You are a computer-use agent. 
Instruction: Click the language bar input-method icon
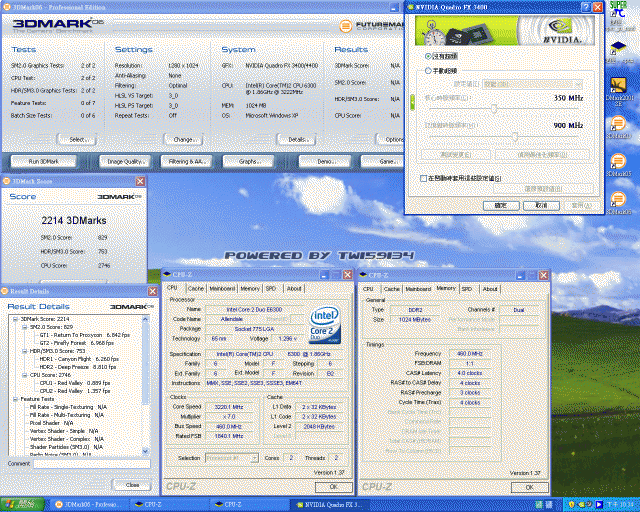539,505
